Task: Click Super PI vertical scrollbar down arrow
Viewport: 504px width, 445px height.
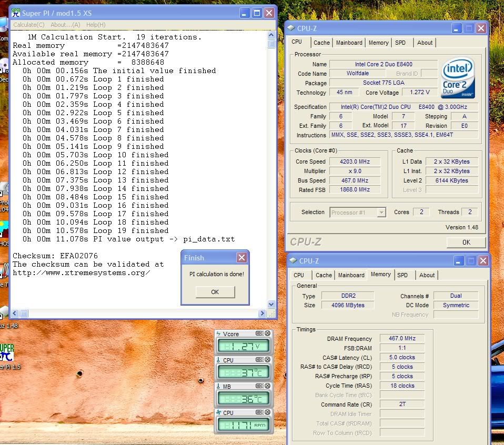Action: point(271,304)
